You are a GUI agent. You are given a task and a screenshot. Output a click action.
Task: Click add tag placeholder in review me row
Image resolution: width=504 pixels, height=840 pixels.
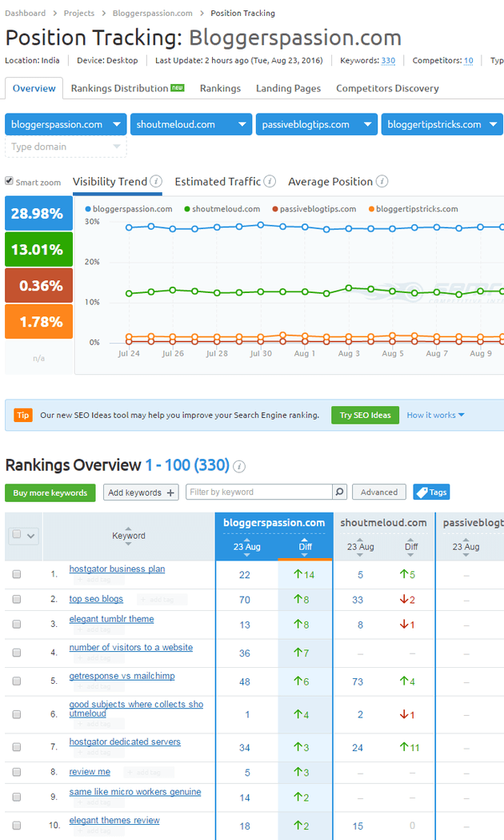(149, 773)
